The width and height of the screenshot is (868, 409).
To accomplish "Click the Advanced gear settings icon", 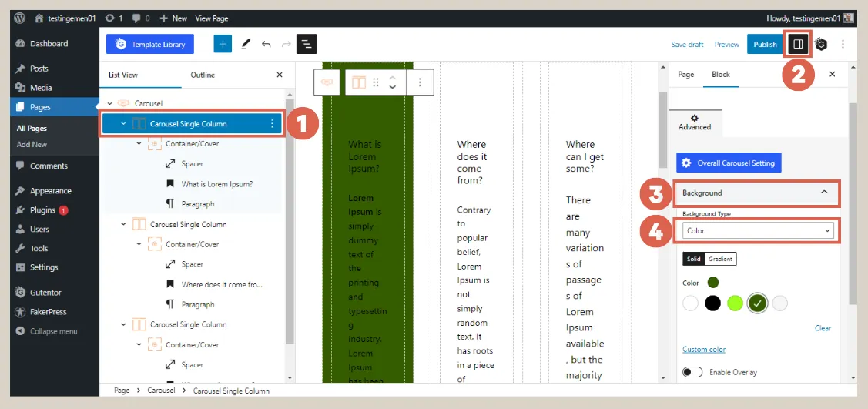I will 695,118.
